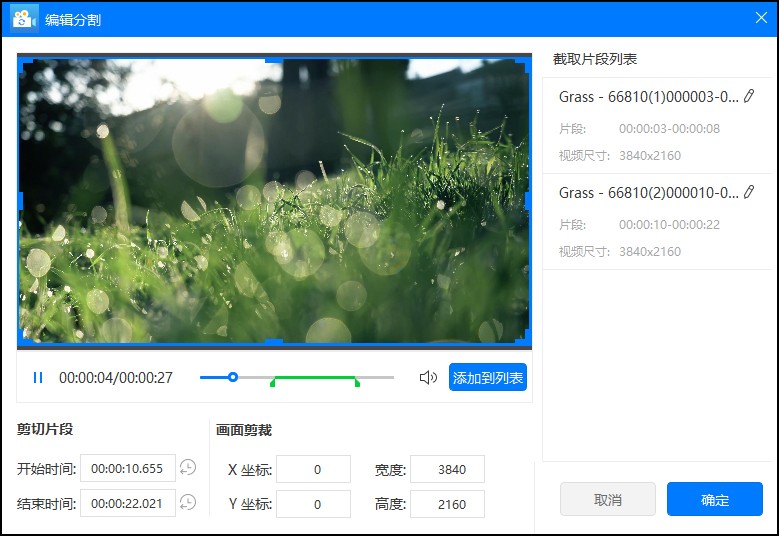This screenshot has width=779, height=536.
Task: Click the right-middle crop handle
Action: click(528, 201)
